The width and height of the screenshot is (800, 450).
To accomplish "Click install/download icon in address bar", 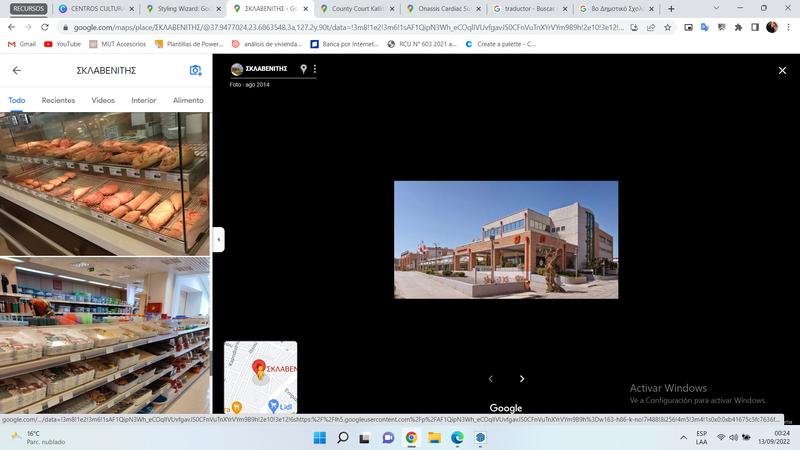I will [x=634, y=28].
